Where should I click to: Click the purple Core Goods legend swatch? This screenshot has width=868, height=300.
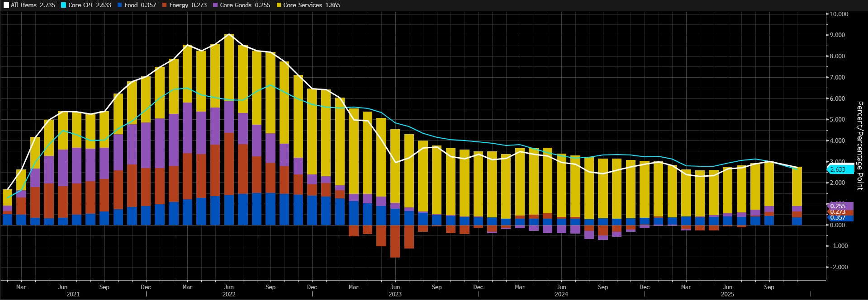click(x=215, y=5)
